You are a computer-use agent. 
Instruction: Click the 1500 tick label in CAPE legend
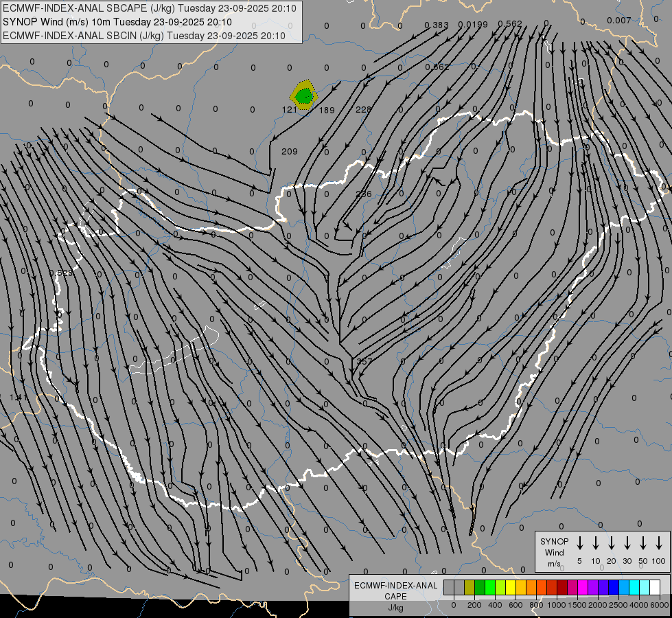tap(577, 605)
